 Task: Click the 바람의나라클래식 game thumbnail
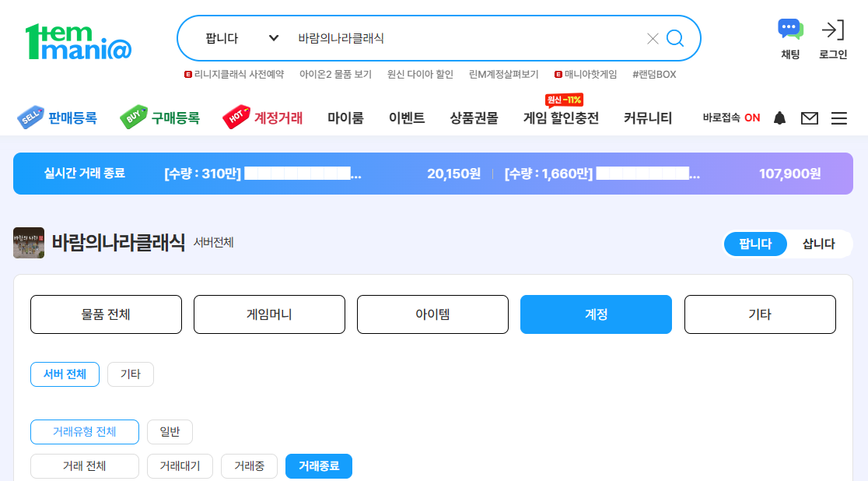(29, 243)
